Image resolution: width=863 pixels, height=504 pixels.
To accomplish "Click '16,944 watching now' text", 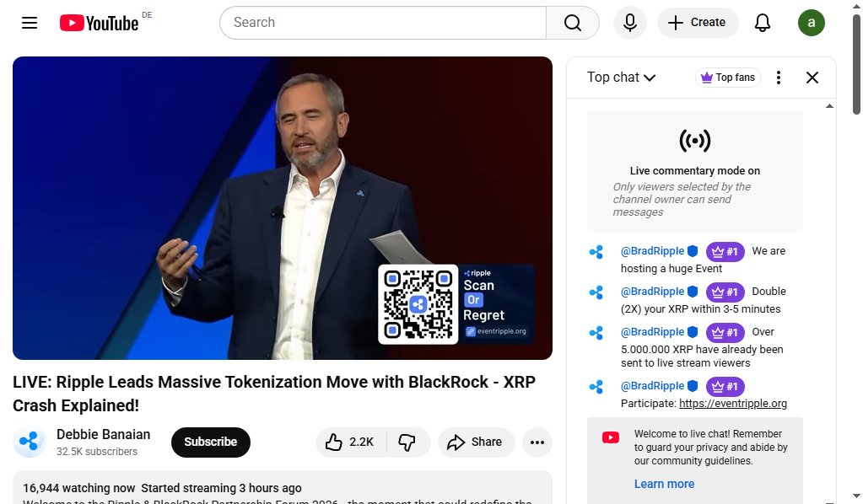I will click(78, 488).
